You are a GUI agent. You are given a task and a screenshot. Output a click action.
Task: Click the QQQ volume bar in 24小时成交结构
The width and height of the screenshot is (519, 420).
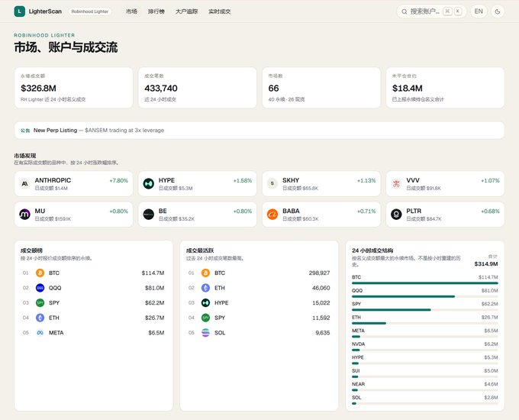tap(425, 296)
